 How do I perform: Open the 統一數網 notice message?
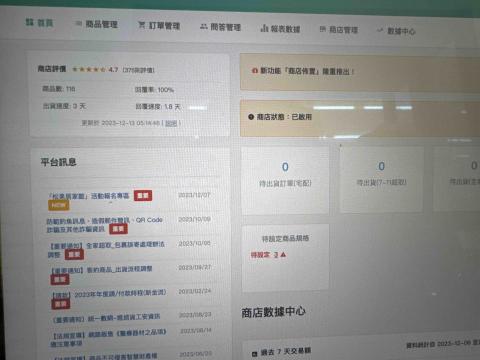click(107, 318)
